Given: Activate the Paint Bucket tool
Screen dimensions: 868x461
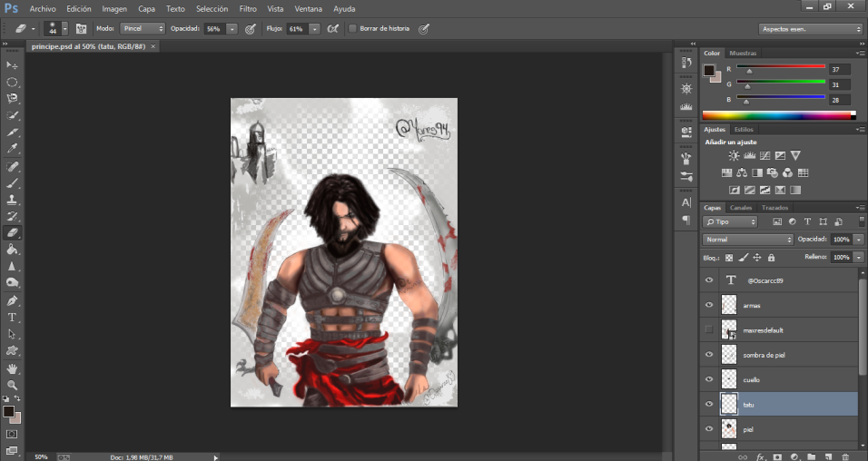Looking at the screenshot, I should click(x=13, y=250).
